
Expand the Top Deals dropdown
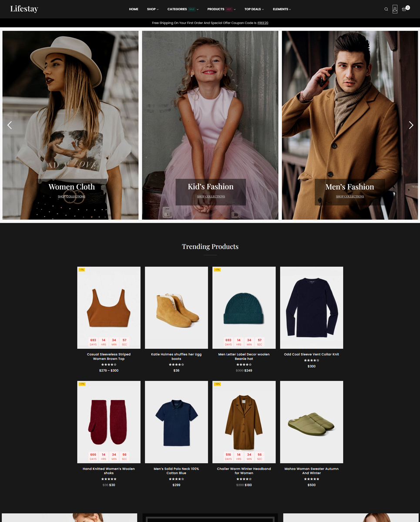click(254, 9)
